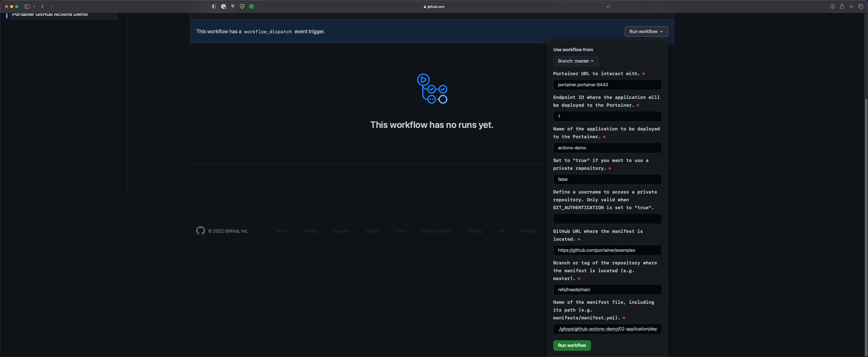The height and width of the screenshot is (357, 868).
Task: Go forward to the next page
Action: click(x=51, y=6)
